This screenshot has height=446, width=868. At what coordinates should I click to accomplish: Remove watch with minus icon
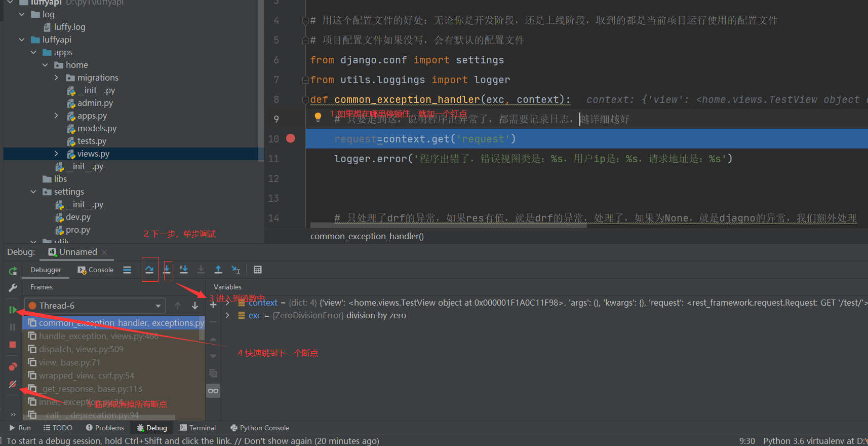(213, 322)
